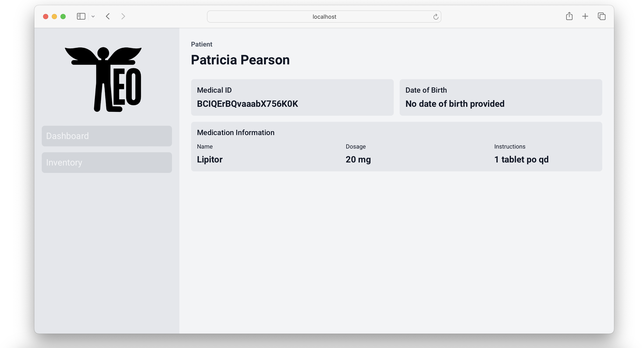
Task: Click the Date of Birth card
Action: [x=501, y=97]
